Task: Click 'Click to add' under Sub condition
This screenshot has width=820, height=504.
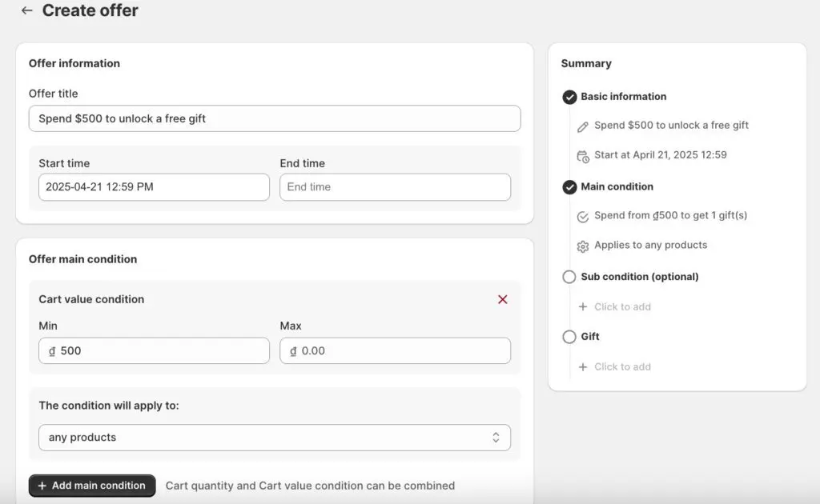Action: tap(622, 307)
